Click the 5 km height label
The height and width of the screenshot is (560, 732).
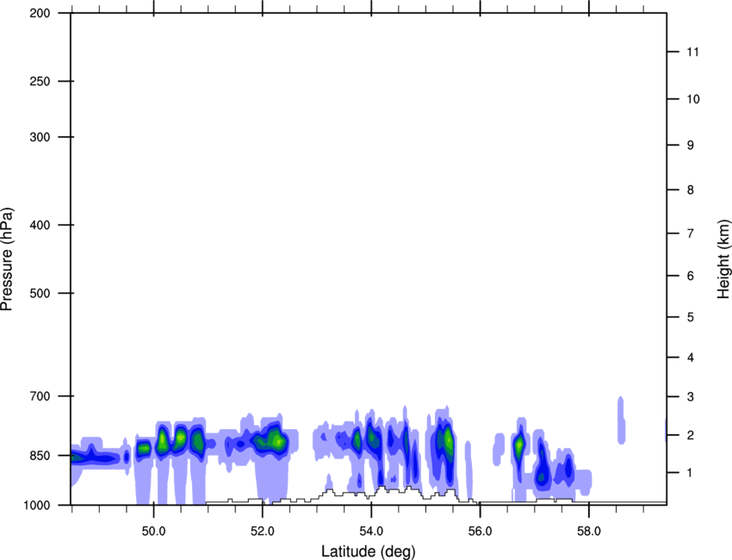pos(691,318)
